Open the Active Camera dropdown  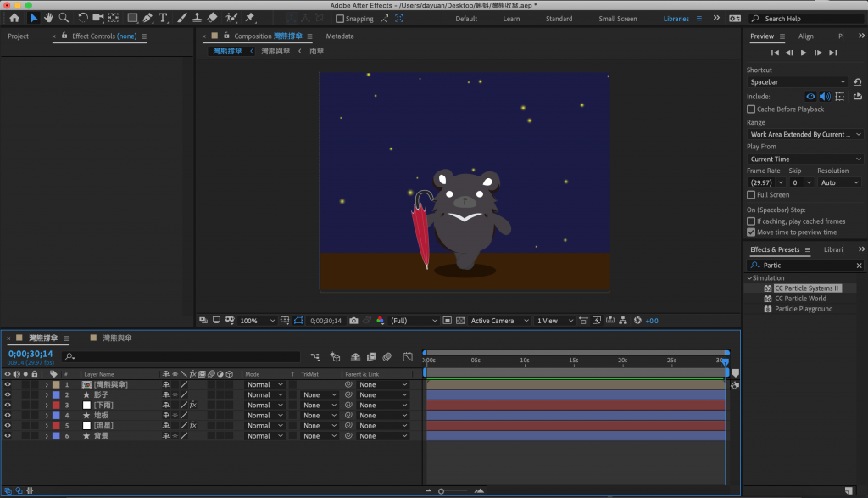[x=499, y=321]
